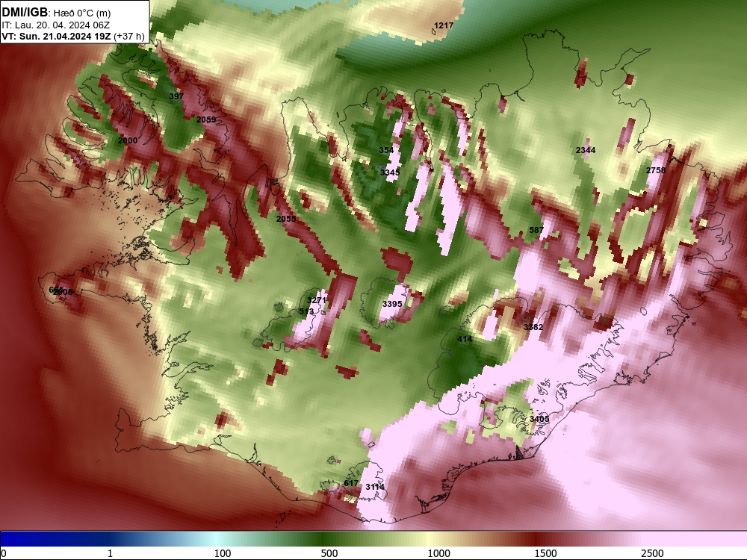Click the 3271 value label
This screenshot has width=747, height=560.
tap(317, 300)
